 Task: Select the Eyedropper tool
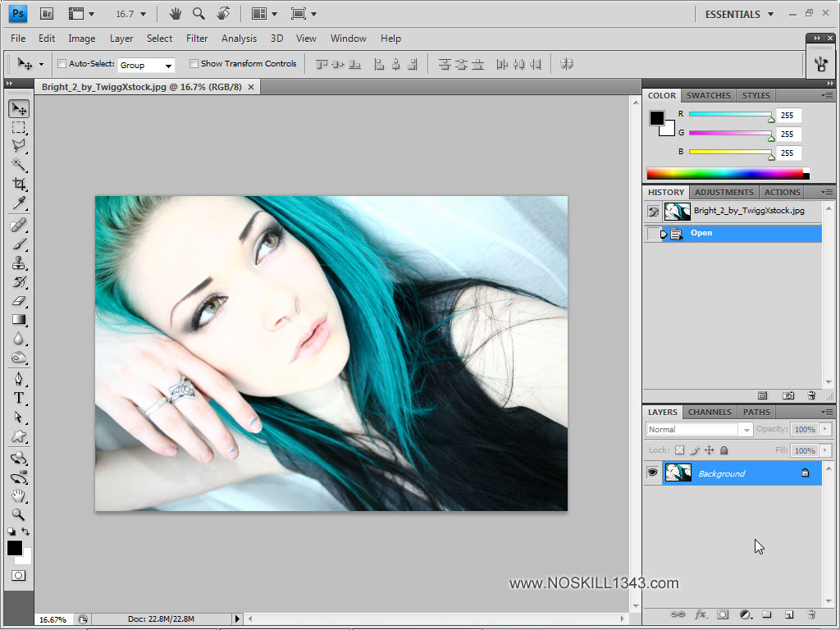[19, 203]
